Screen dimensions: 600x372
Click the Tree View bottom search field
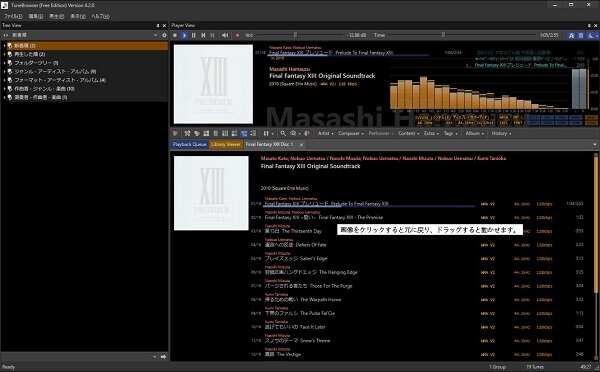pyautogui.click(x=77, y=357)
